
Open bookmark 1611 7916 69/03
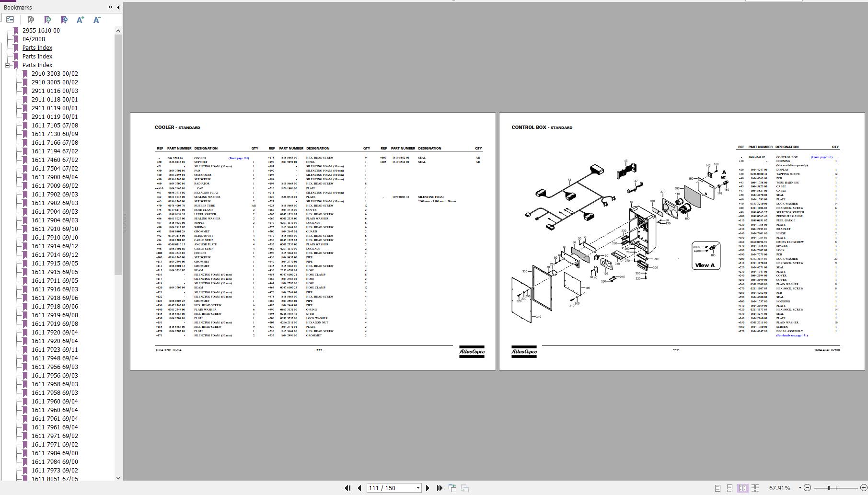pyautogui.click(x=55, y=289)
